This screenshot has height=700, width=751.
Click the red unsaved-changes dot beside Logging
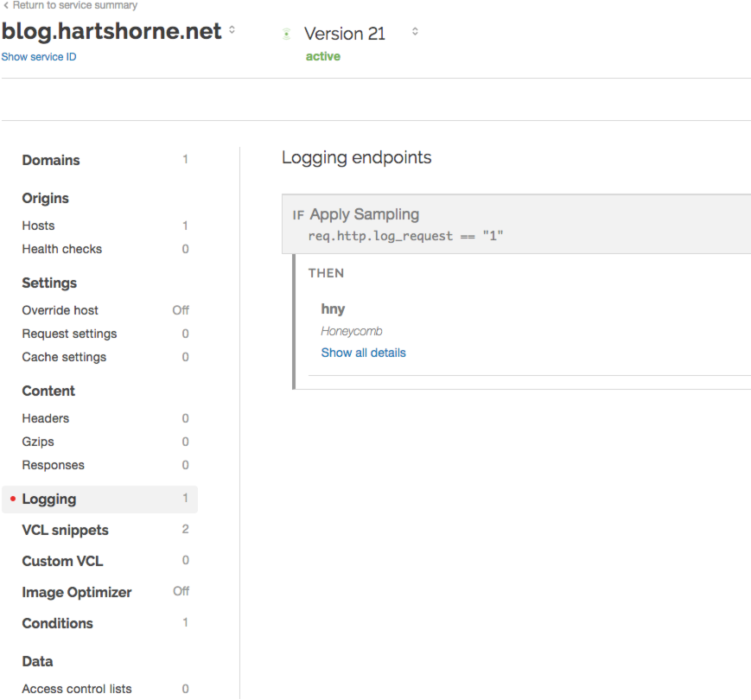tap(11, 499)
